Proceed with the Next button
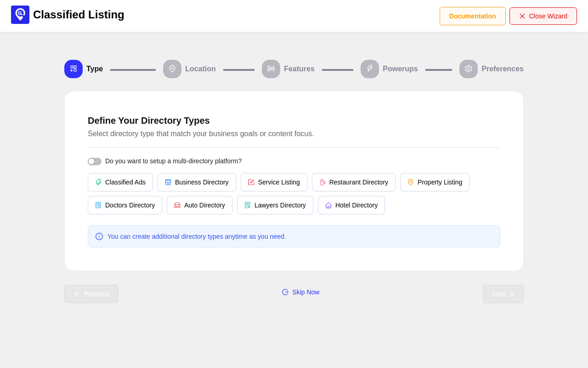The width and height of the screenshot is (588, 368). pos(503,294)
